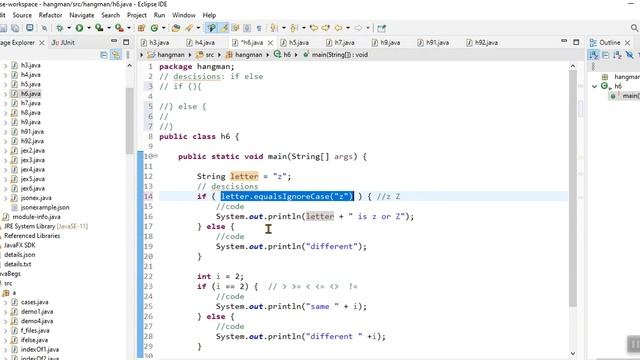Select module-info.java in Package Explorer
This screenshot has width=640, height=360.
click(31, 217)
